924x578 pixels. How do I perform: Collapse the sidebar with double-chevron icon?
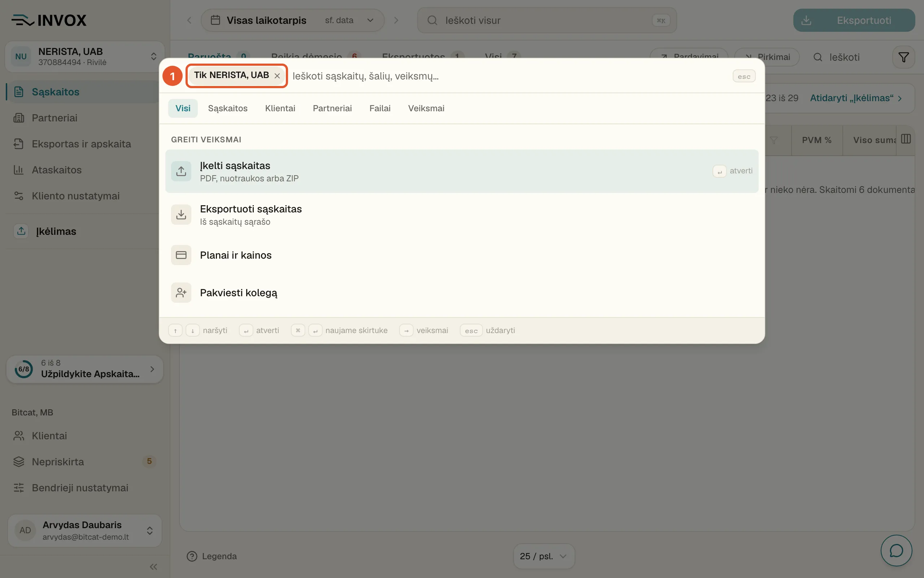tap(153, 566)
